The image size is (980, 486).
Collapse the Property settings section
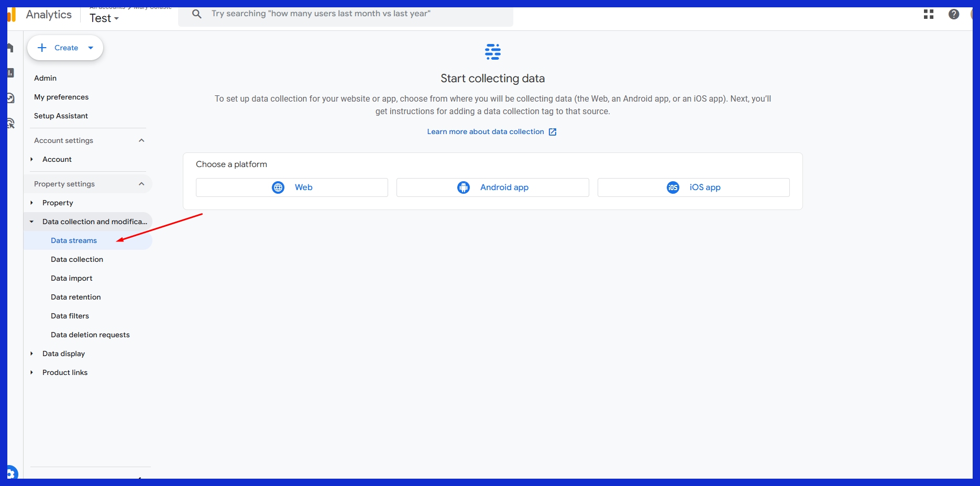pyautogui.click(x=141, y=184)
